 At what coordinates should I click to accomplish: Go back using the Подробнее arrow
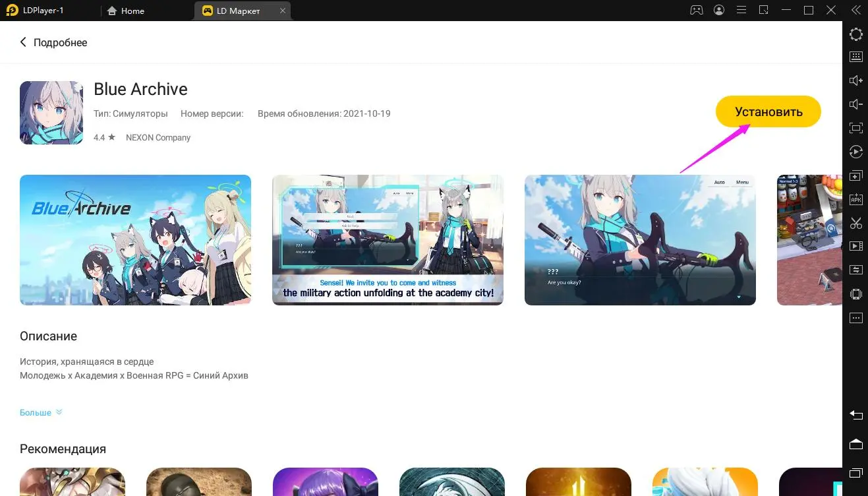[23, 42]
